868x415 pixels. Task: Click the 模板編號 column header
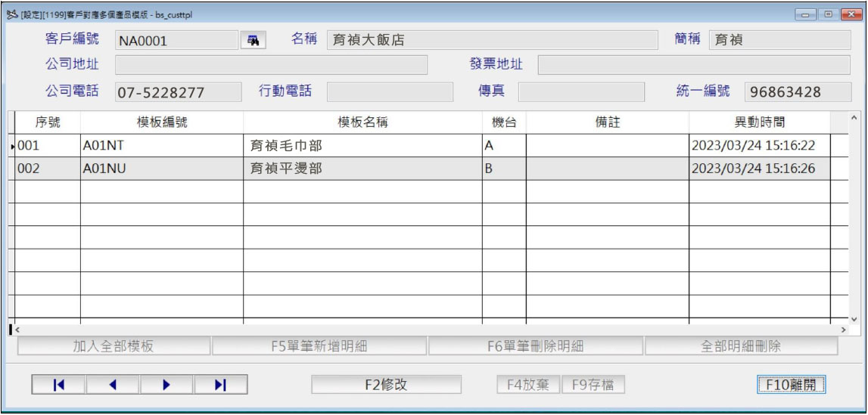click(x=162, y=122)
